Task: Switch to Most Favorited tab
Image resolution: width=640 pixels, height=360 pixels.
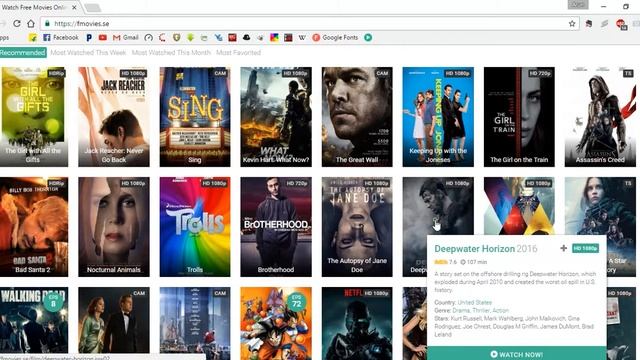Action: [x=238, y=53]
